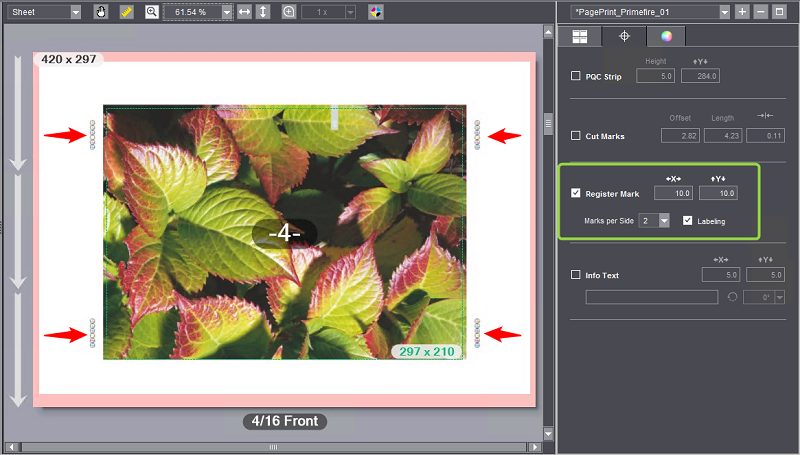Viewport: 800px width, 455px height.
Task: Disable the Register Mark checkbox
Action: pyautogui.click(x=575, y=193)
